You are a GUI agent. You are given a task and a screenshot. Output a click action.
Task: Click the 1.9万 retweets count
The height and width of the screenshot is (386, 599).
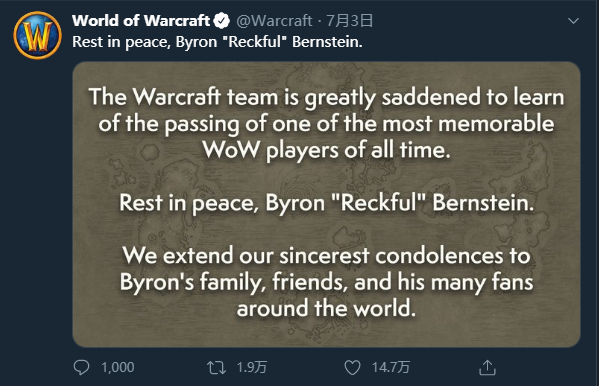(x=252, y=367)
